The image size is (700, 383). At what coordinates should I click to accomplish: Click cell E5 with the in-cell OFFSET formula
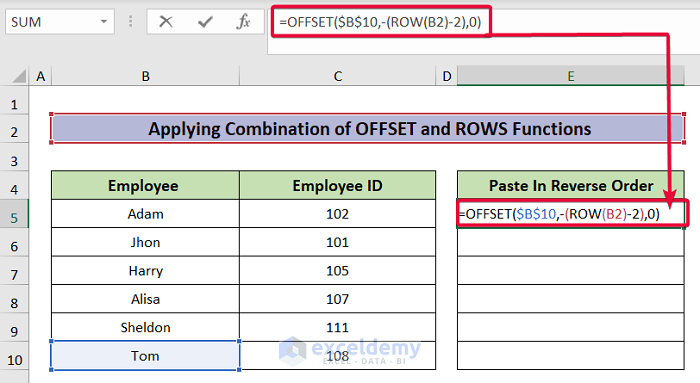point(571,214)
